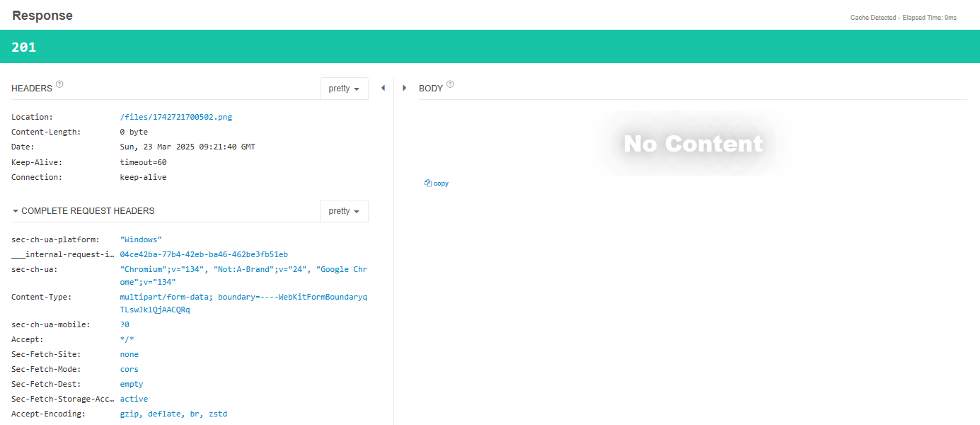Select the Date header value

pos(188,147)
